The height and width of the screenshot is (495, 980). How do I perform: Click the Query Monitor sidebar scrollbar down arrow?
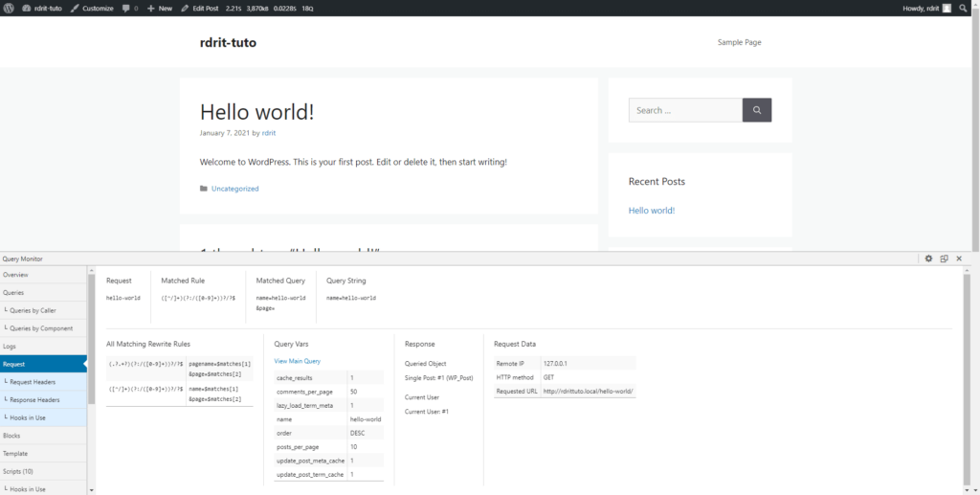point(91,489)
